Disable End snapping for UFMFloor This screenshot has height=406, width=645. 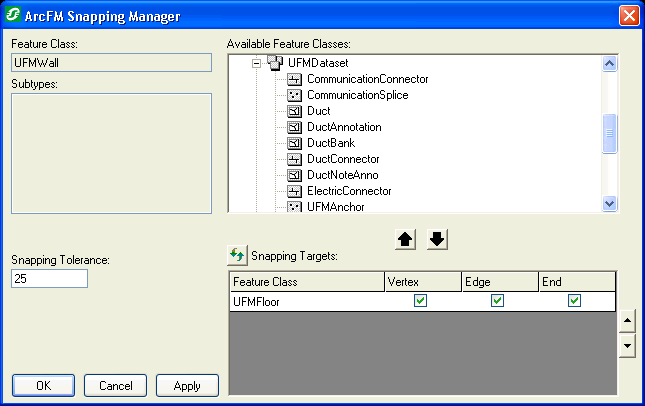pos(575,301)
